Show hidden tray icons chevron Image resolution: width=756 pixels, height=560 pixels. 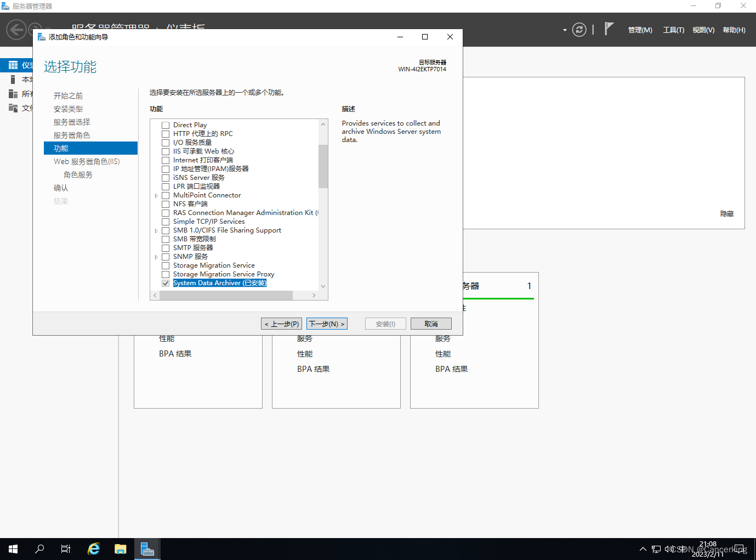tap(643, 549)
